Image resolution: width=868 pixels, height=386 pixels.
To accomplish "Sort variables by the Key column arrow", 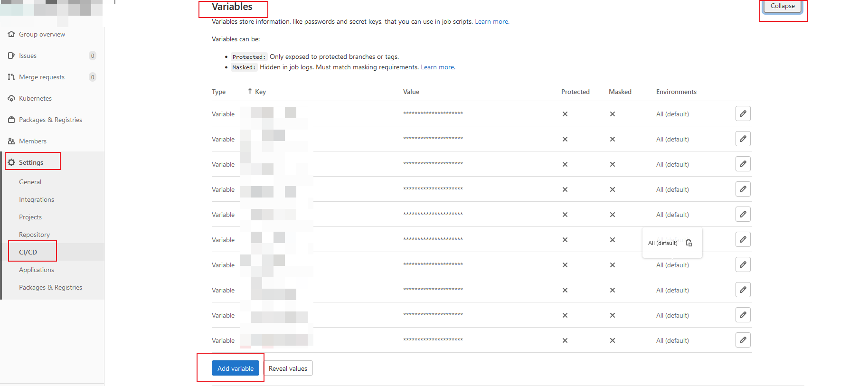I will tap(250, 91).
